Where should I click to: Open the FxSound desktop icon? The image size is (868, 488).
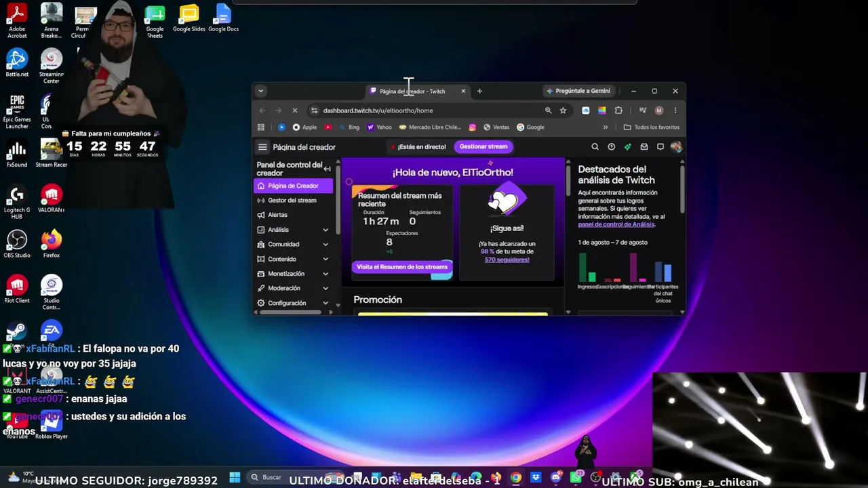pos(17,153)
